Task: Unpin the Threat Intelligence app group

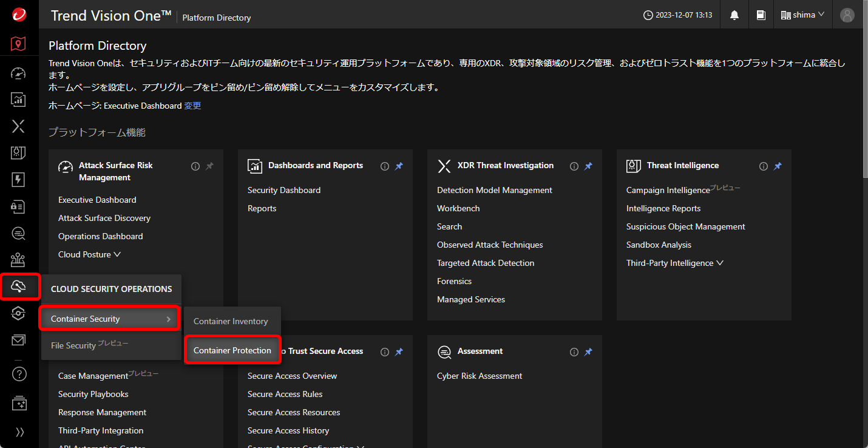Action: (x=778, y=165)
